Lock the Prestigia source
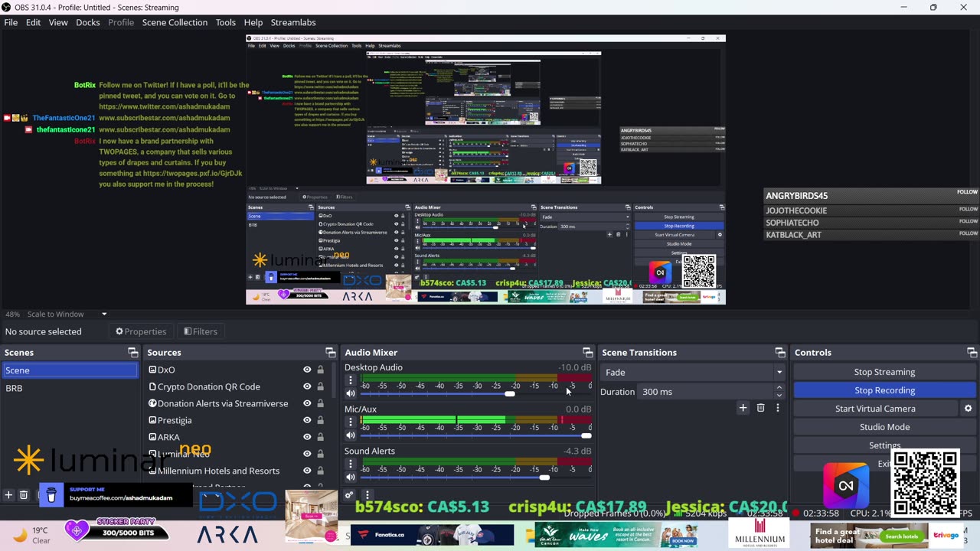The height and width of the screenshot is (551, 980). 320,420
